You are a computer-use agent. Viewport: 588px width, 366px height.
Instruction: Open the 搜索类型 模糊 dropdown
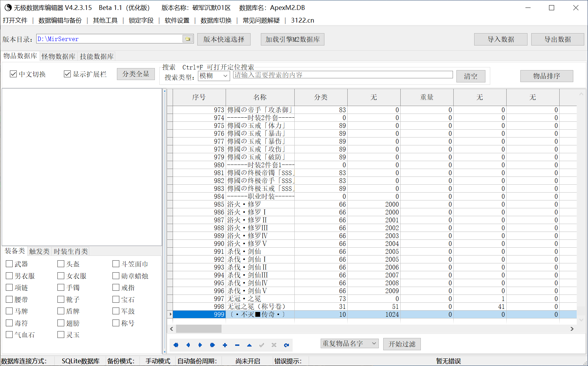(x=214, y=76)
